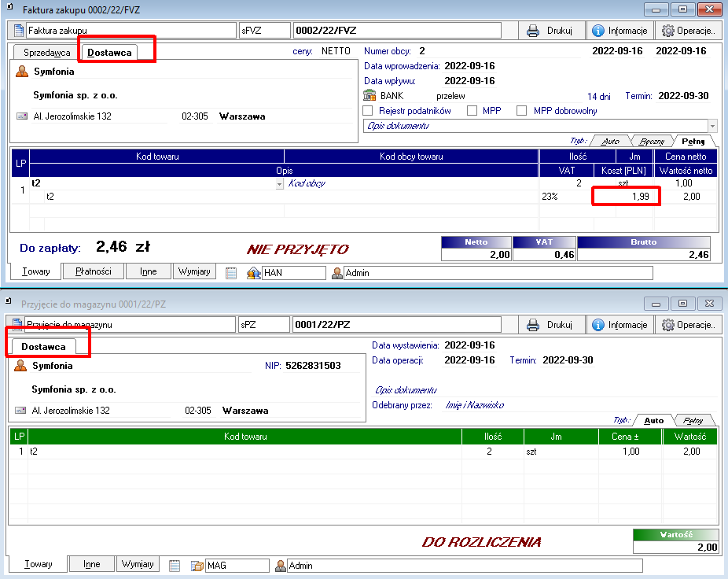
Task: Click the Koszt value 1,99 cell
Action: point(627,197)
